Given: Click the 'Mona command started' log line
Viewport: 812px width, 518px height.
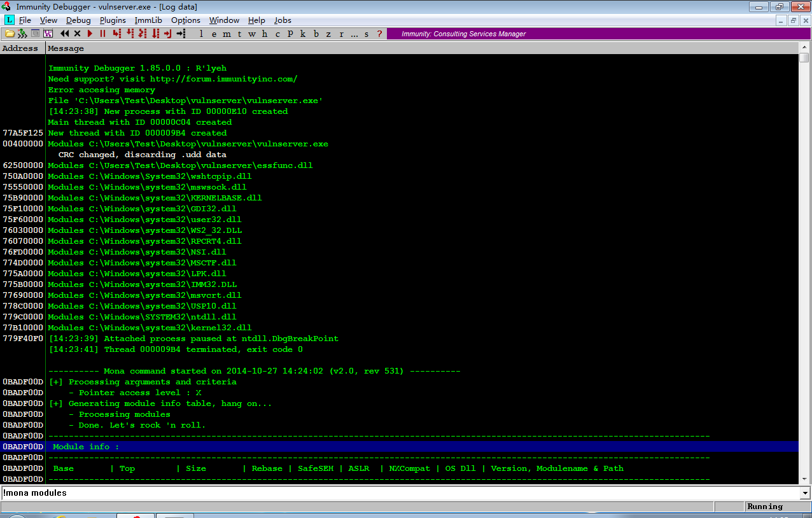Looking at the screenshot, I should click(255, 371).
